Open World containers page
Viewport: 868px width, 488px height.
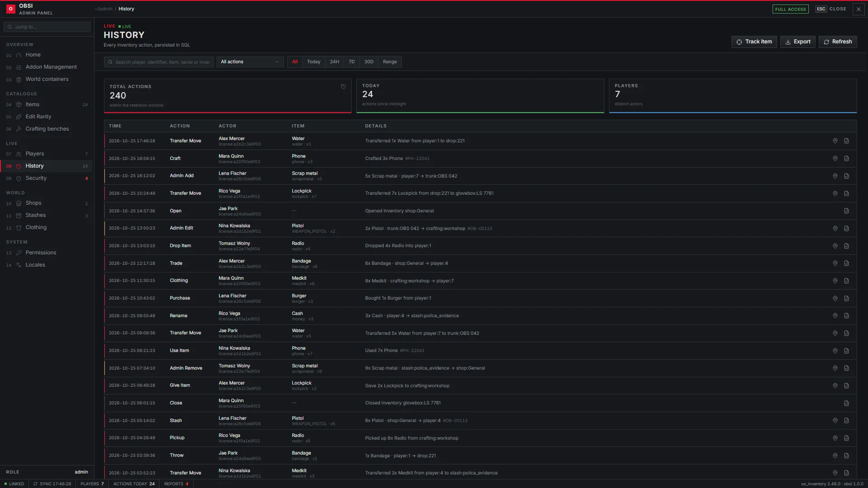[47, 79]
